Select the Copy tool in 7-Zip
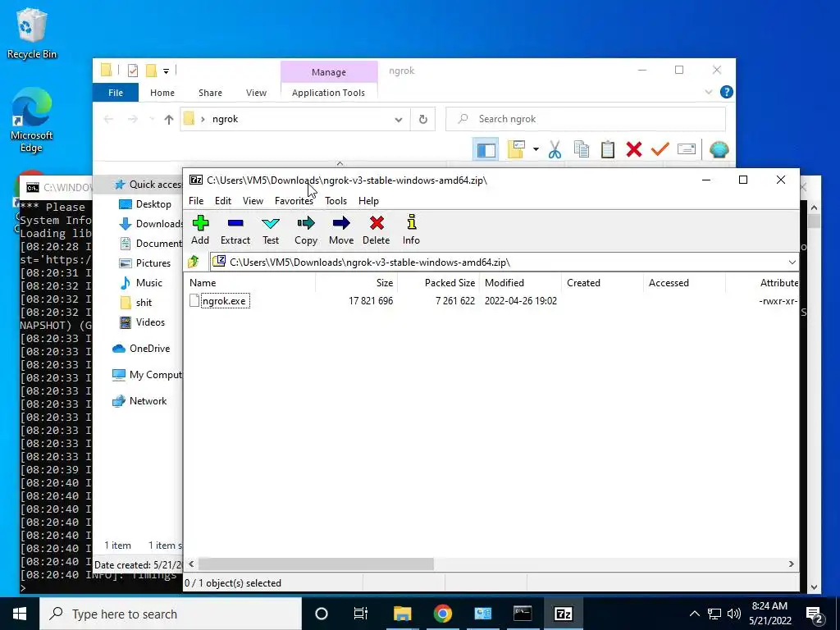The image size is (840, 630). click(x=306, y=231)
